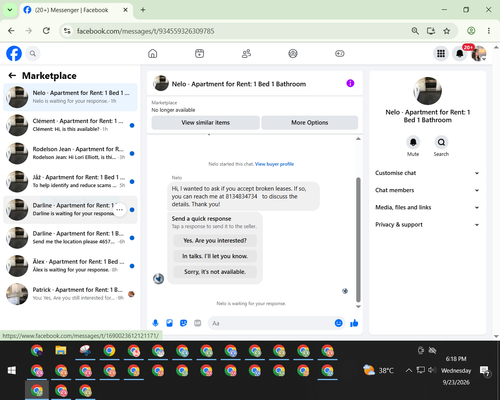
Task: Open the taskbar volume control
Action: pyautogui.click(x=432, y=370)
